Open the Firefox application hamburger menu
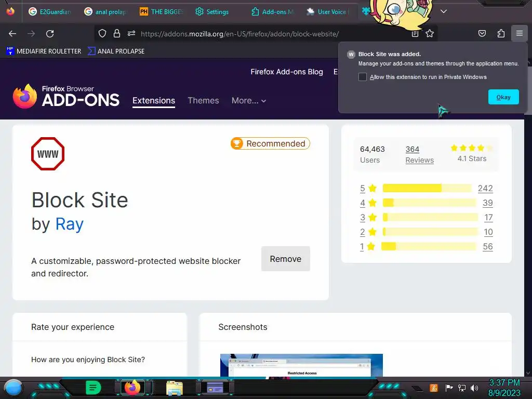 tap(520, 33)
